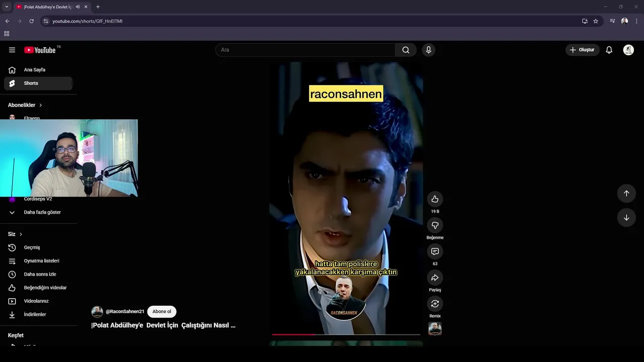Click the Keşfet section heading

[x=16, y=335]
